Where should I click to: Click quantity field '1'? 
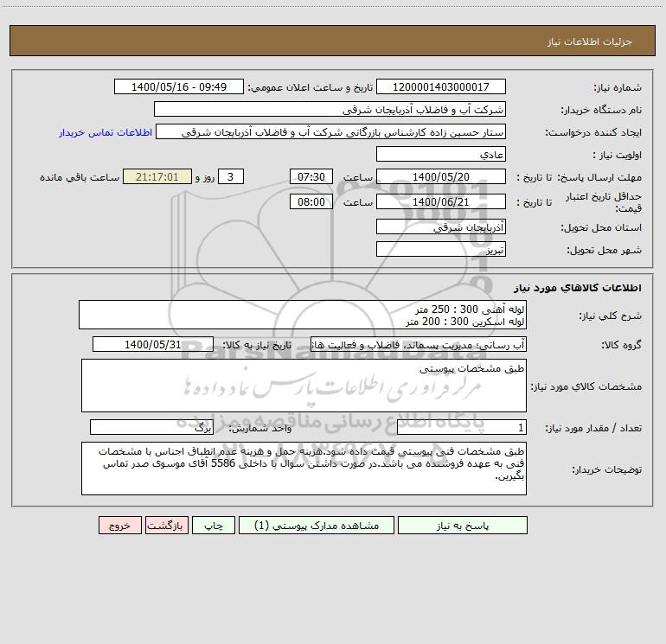[462, 428]
